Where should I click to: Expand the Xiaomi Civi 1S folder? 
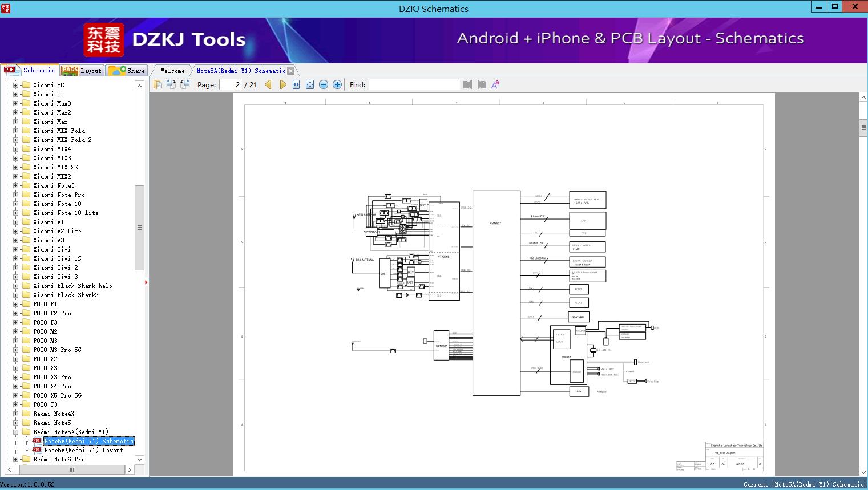pos(16,258)
